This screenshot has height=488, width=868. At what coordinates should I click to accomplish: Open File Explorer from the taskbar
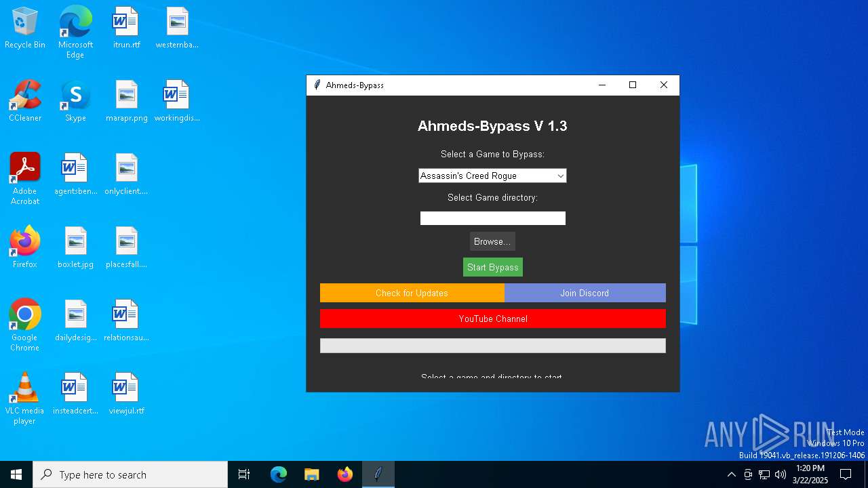click(311, 474)
